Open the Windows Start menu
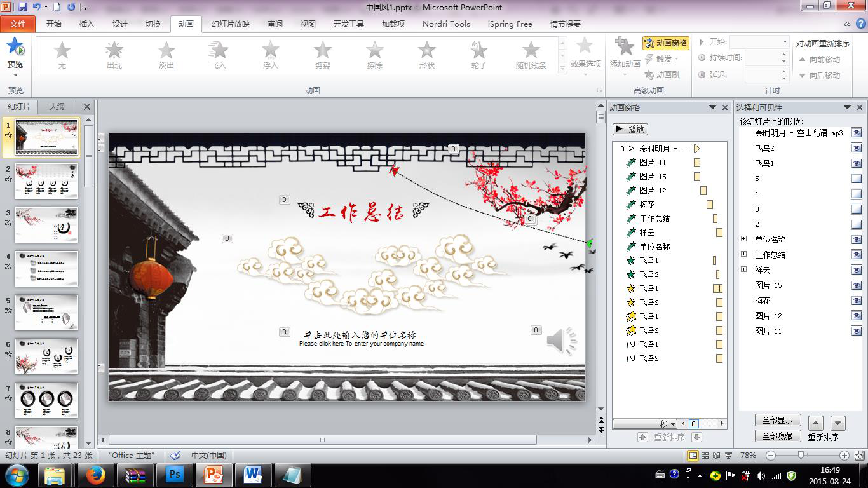 17,475
